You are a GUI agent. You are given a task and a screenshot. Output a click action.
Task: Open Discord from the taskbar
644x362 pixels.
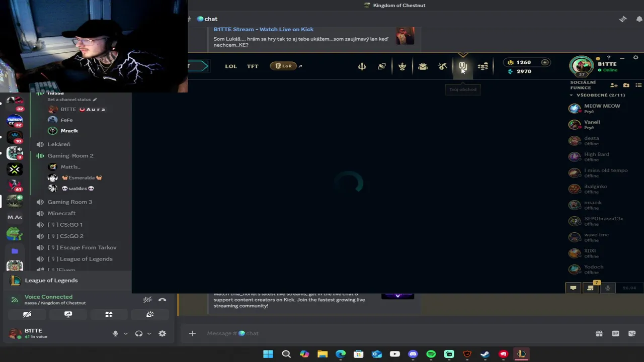pos(413,354)
